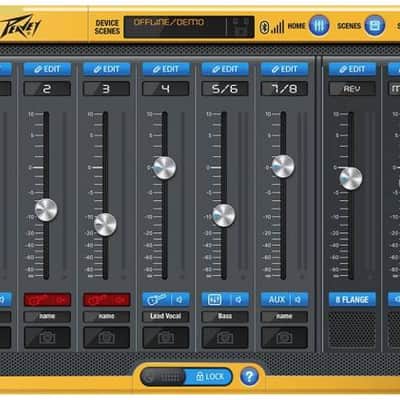
Task: Click the channel 3 name field
Action: click(x=107, y=316)
